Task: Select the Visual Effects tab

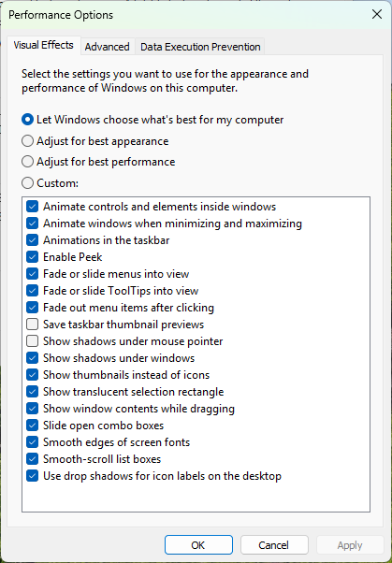Action: [43, 45]
